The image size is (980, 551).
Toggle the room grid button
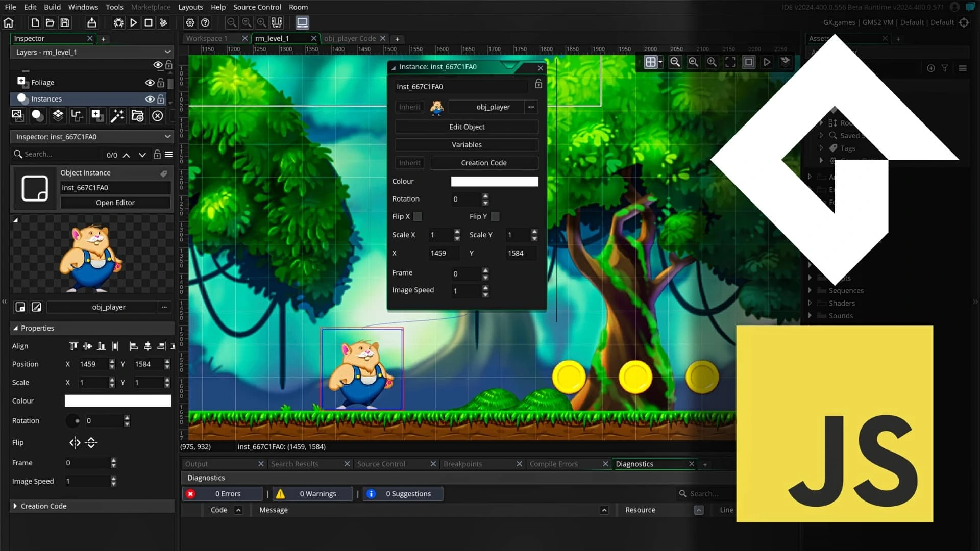pyautogui.click(x=650, y=62)
